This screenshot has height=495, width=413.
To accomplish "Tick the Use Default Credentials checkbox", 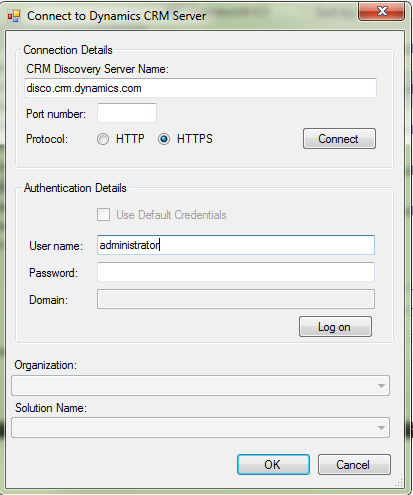I will pyautogui.click(x=103, y=215).
